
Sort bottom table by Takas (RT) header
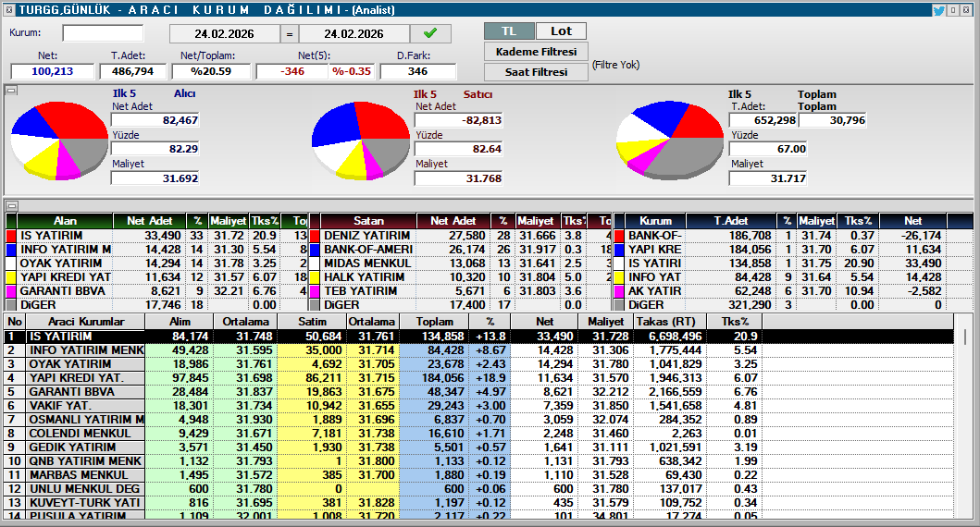pyautogui.click(x=669, y=322)
